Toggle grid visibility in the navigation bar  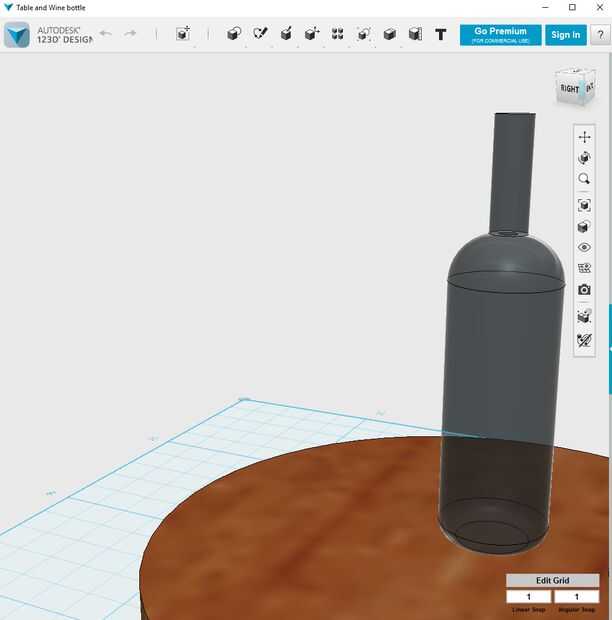(x=584, y=268)
